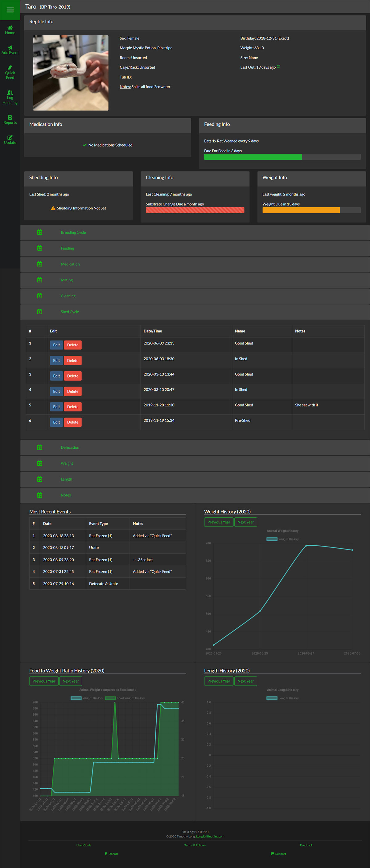Show Previous Year in Weight History
This screenshot has width=370, height=868.
pyautogui.click(x=219, y=522)
